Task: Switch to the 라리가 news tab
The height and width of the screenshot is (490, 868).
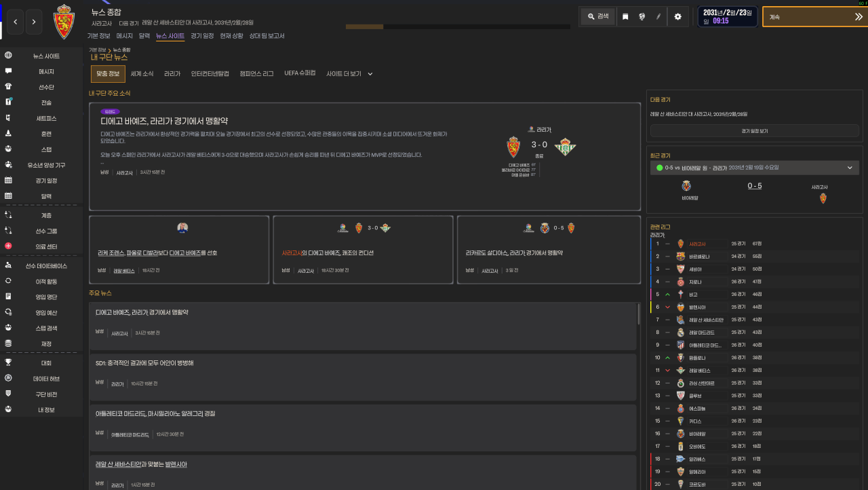Action: point(172,73)
